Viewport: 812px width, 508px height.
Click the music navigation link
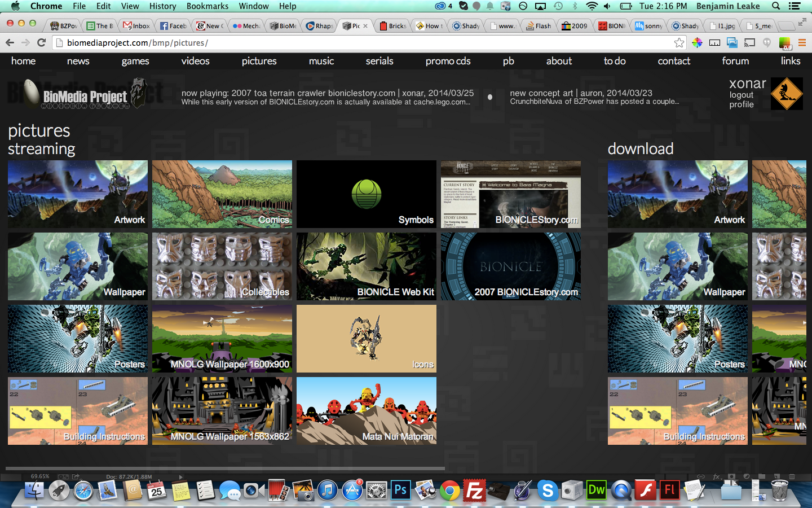[321, 61]
